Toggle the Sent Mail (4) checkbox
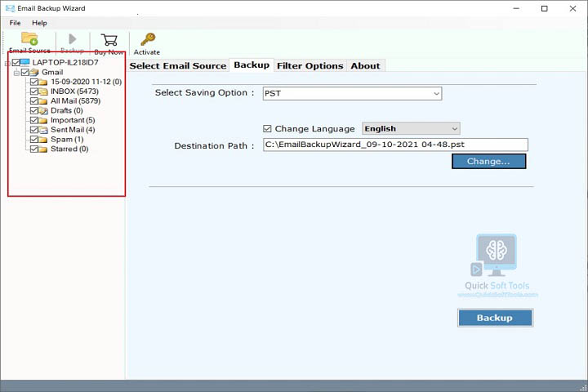 click(x=34, y=130)
